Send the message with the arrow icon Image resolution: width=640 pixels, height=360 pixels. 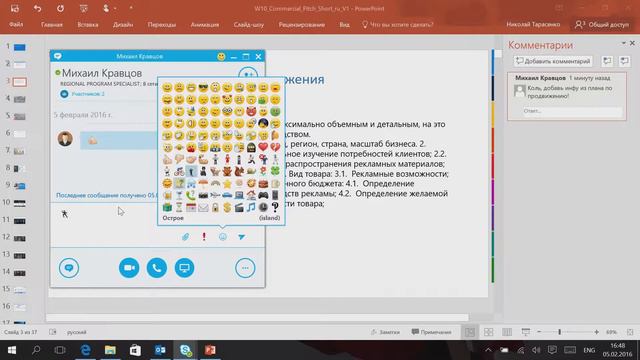click(242, 237)
